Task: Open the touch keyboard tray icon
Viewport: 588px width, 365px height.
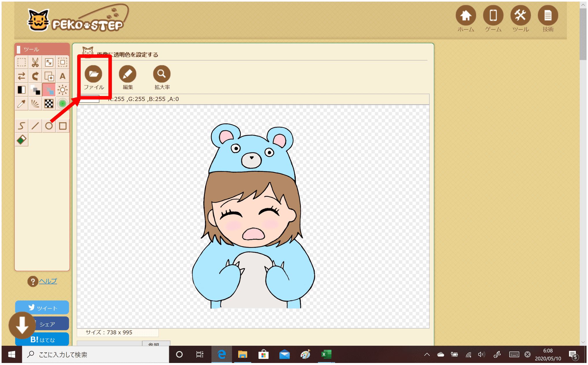Action: click(514, 354)
